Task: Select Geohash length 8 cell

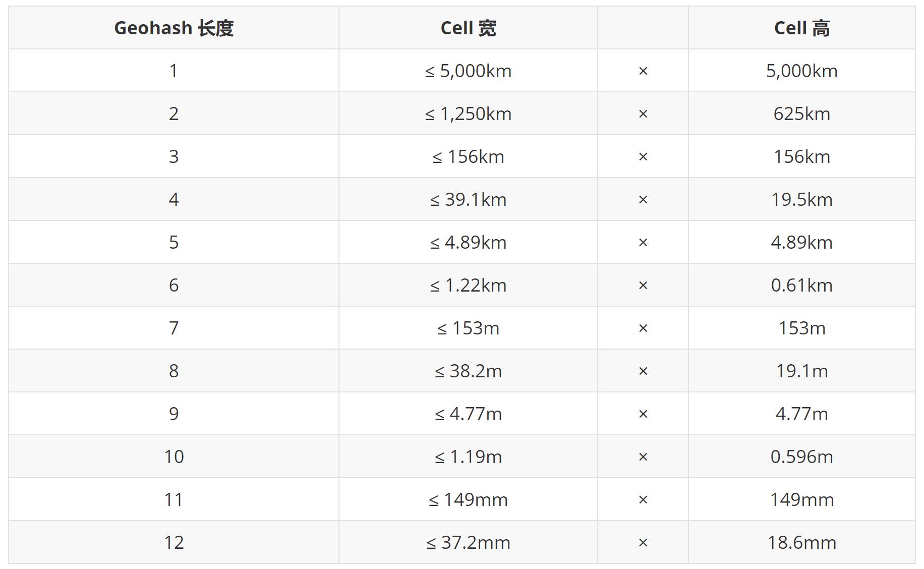Action: point(174,371)
